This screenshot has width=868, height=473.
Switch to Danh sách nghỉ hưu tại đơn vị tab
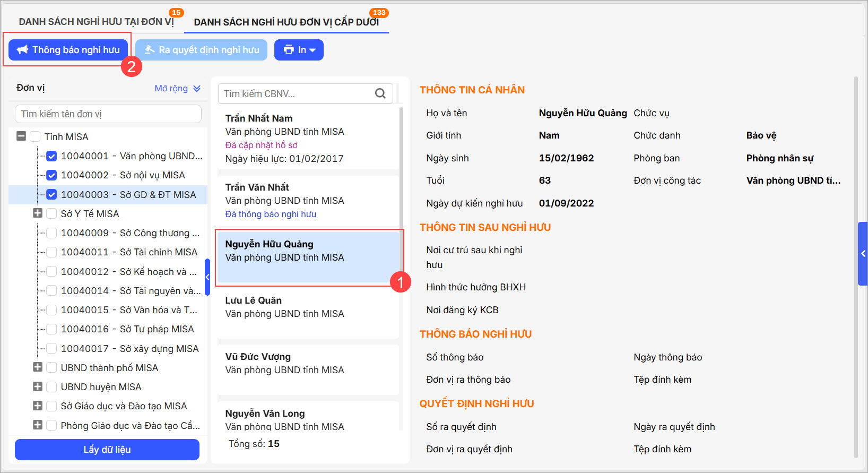(x=96, y=22)
